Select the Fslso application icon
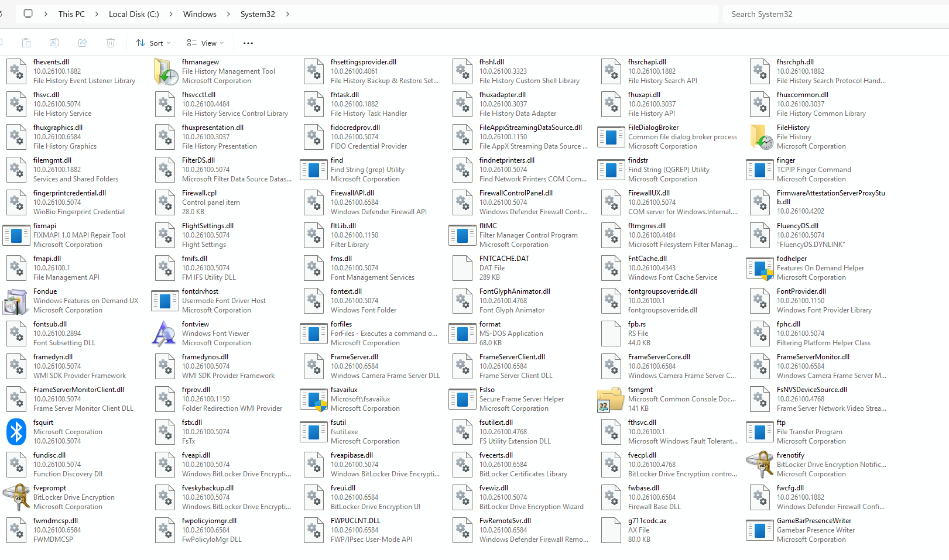Image resolution: width=949 pixels, height=560 pixels. pos(462,399)
